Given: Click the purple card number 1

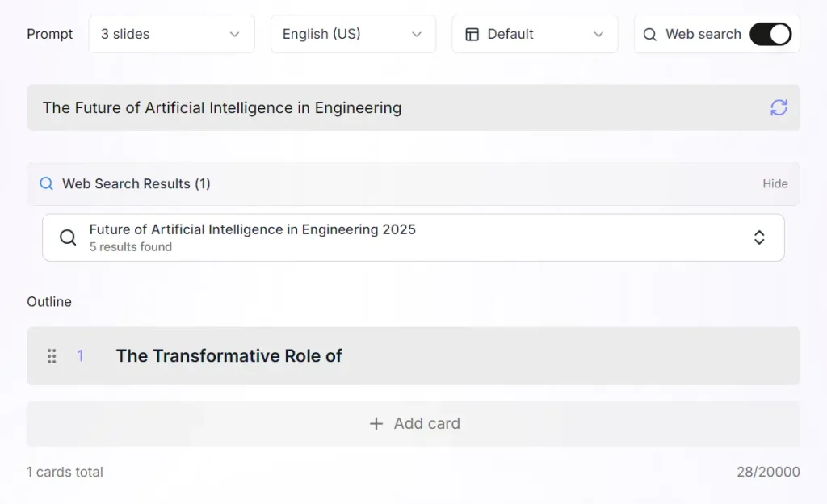Looking at the screenshot, I should tap(80, 355).
